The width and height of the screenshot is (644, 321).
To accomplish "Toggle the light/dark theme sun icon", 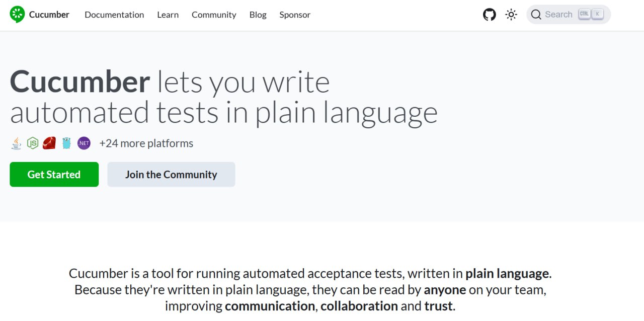I will click(511, 15).
